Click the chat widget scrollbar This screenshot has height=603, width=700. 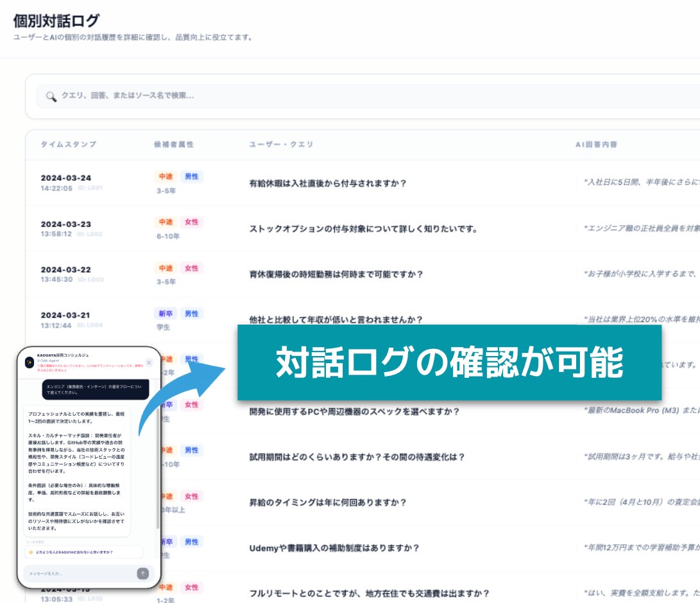(158, 469)
